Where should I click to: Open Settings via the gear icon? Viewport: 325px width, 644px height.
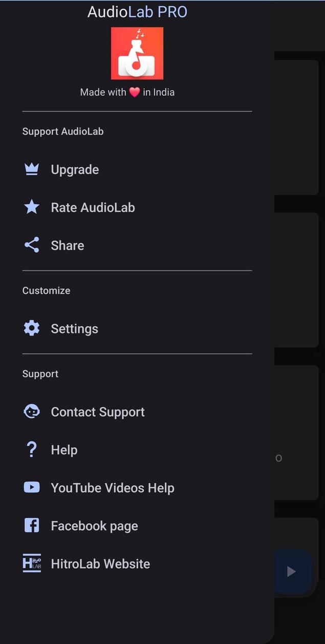pyautogui.click(x=31, y=328)
